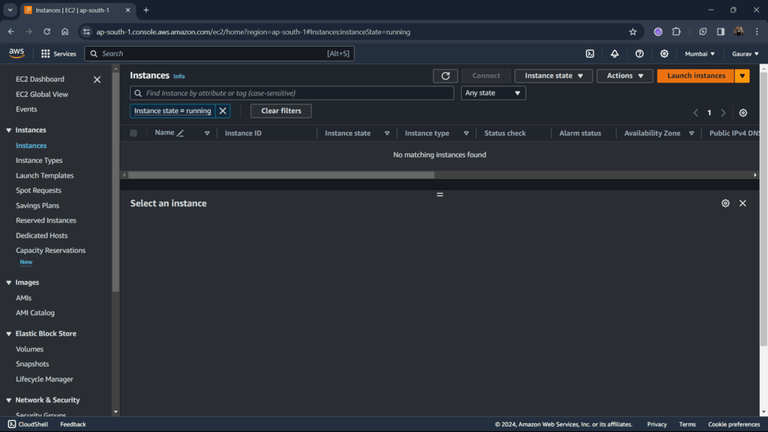Click the refresh instances button
Image resolution: width=768 pixels, height=432 pixels.
pos(445,76)
